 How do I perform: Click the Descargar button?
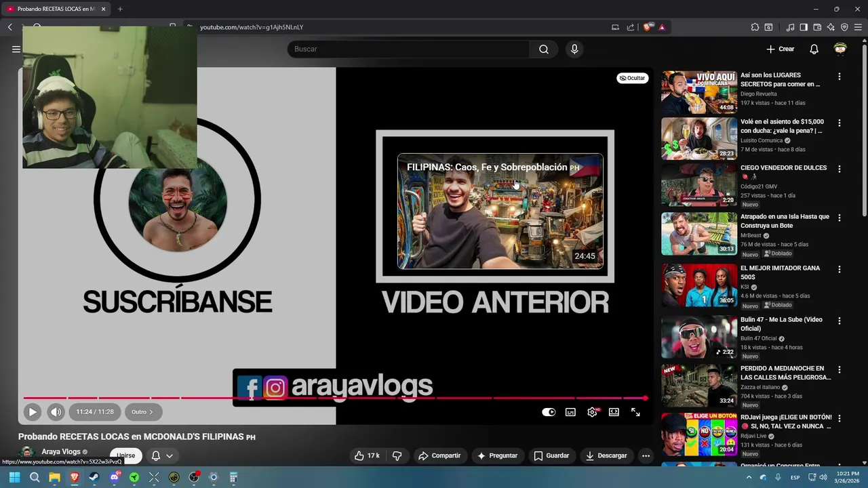pyautogui.click(x=606, y=455)
